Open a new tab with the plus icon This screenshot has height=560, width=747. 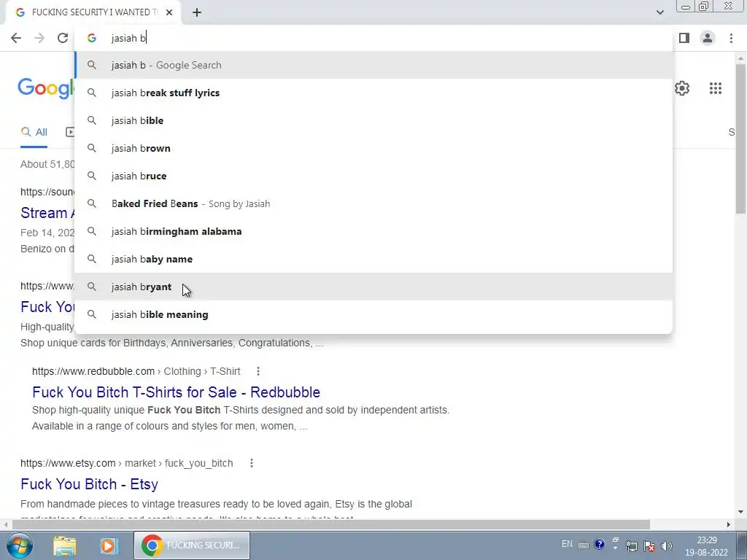coord(197,12)
